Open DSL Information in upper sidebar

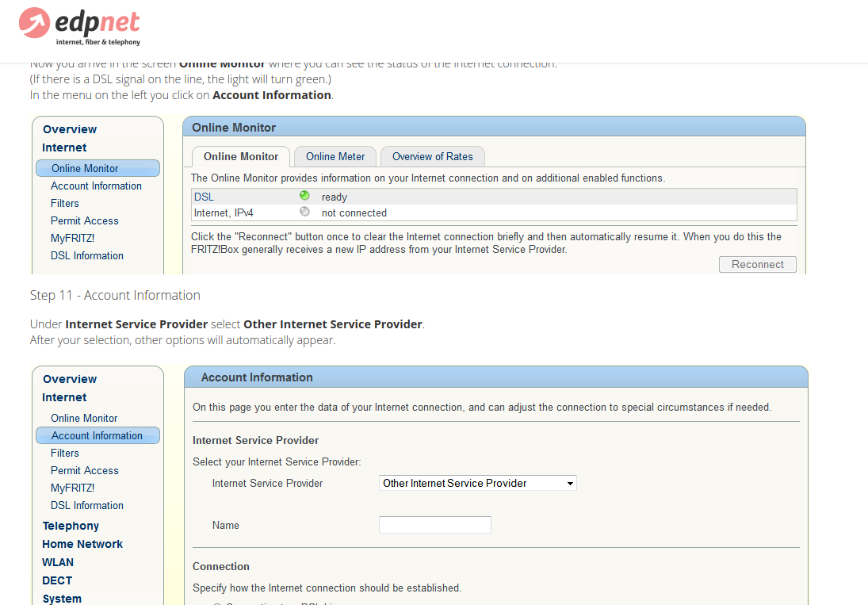87,255
